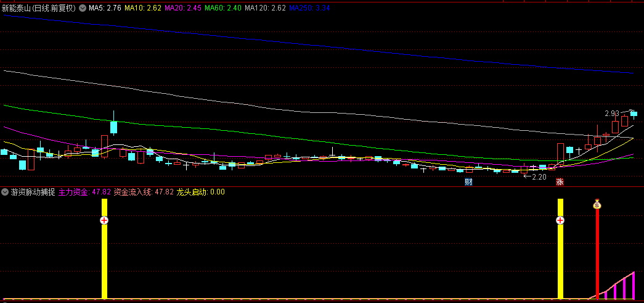Click the tall red signal bar under money bag
This screenshot has height=303, width=644.
(597, 253)
